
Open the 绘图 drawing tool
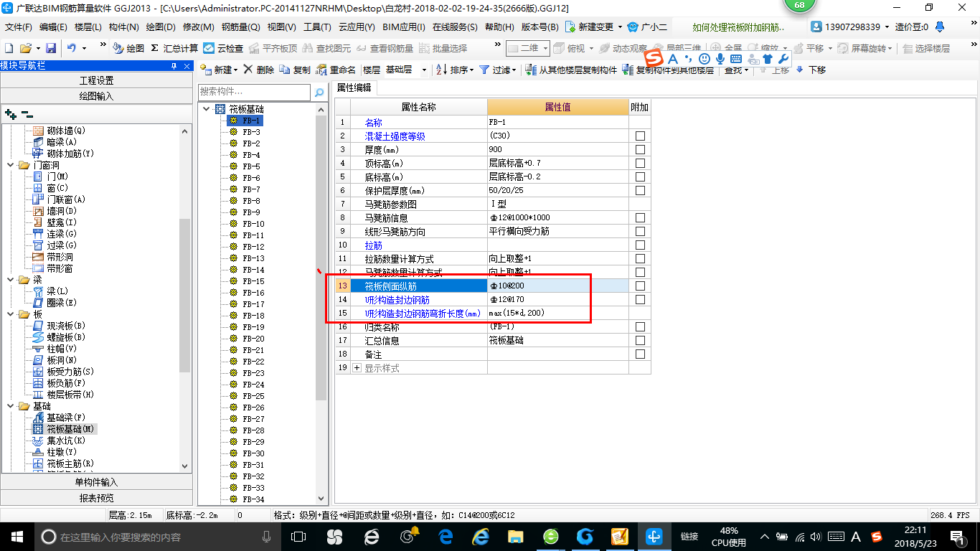(x=128, y=48)
